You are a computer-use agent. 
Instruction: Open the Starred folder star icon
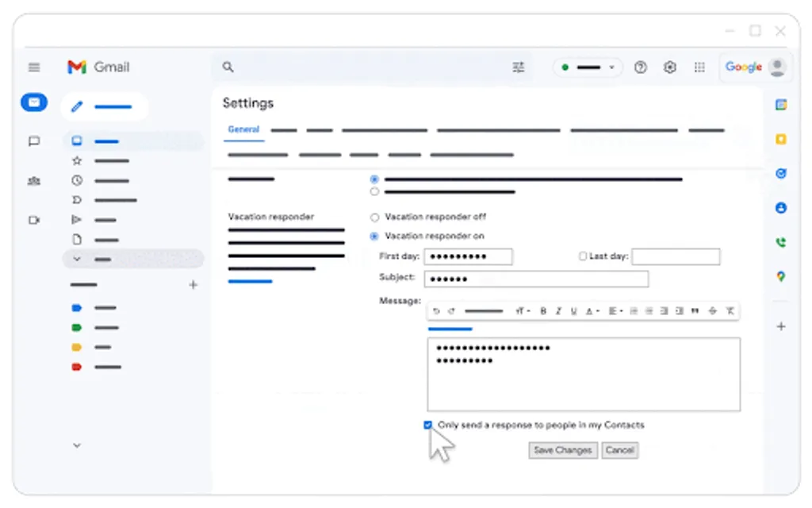click(x=77, y=160)
